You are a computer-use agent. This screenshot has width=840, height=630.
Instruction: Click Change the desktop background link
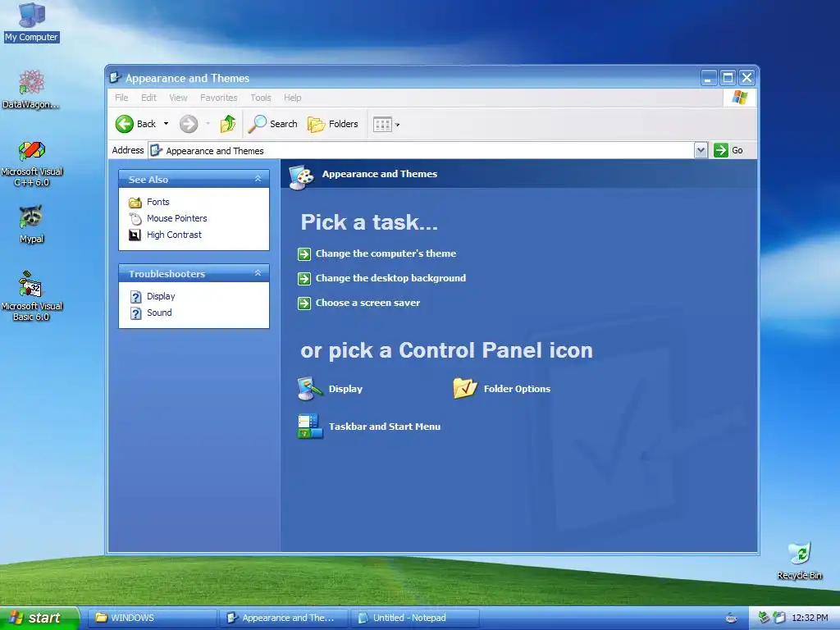[390, 278]
